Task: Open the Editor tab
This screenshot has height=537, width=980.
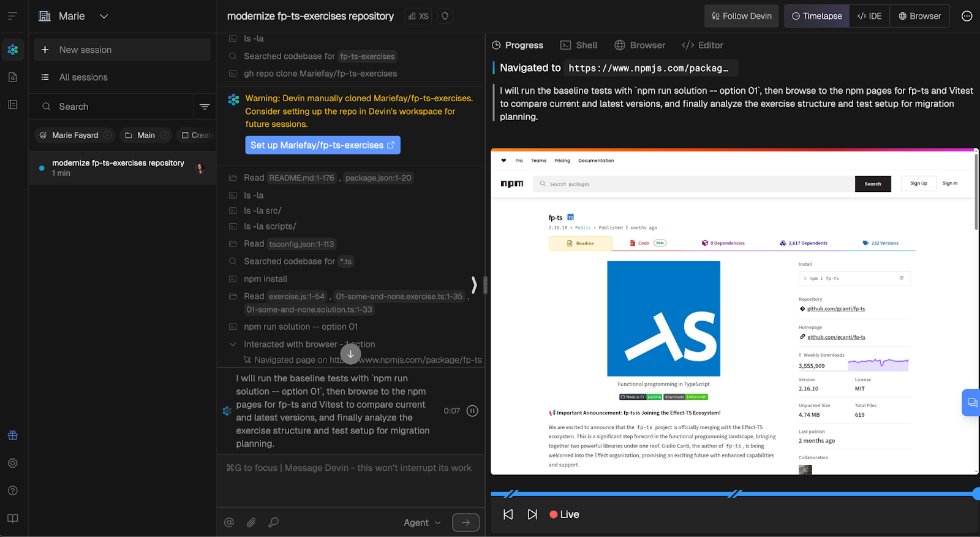Action: coord(702,45)
